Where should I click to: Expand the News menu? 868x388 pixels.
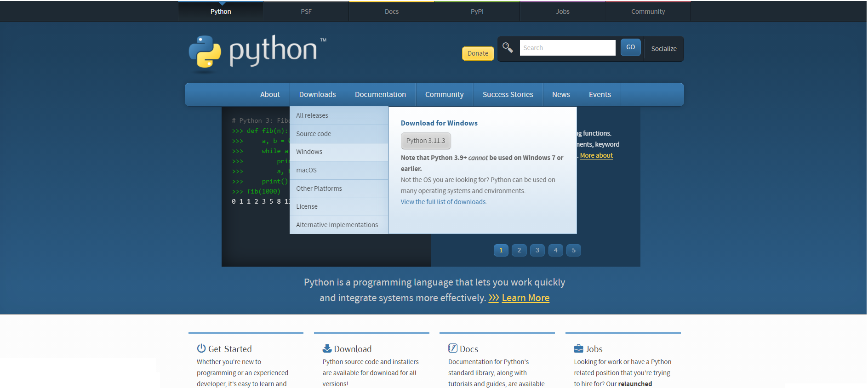(x=561, y=94)
